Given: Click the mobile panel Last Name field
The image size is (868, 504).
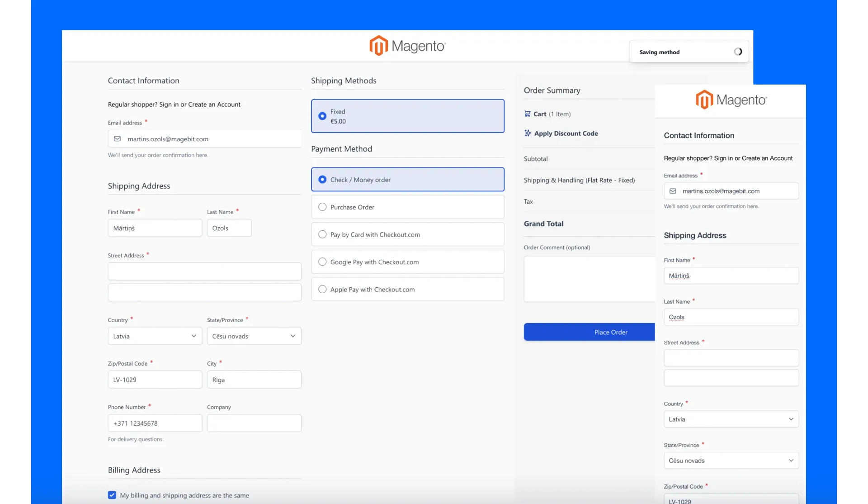Looking at the screenshot, I should pos(731,317).
